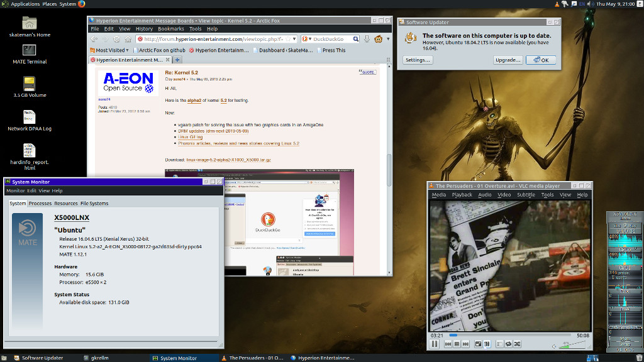This screenshot has width=644, height=362.
Task: Open VLC extended settings (equalizer) button
Action: [x=487, y=344]
